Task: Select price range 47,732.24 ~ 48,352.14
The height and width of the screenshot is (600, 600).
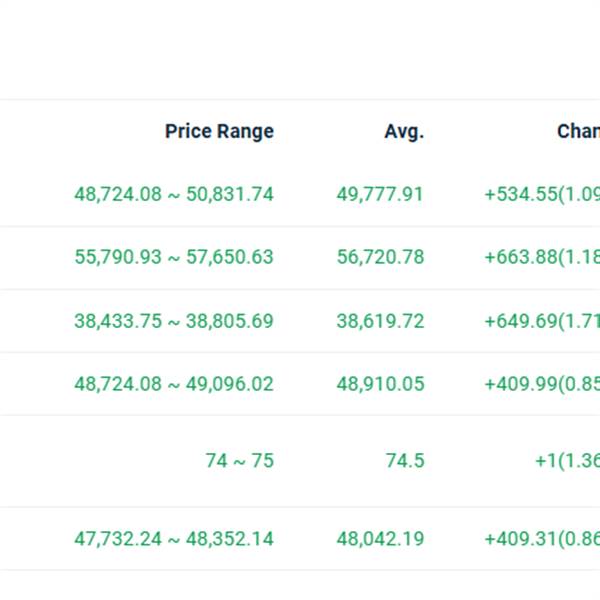Action: coord(174,539)
